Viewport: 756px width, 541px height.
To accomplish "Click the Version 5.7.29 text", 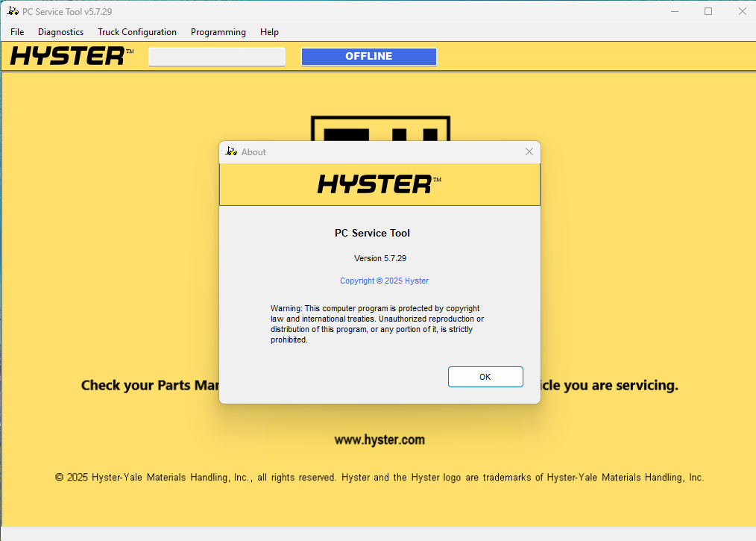I will click(380, 258).
